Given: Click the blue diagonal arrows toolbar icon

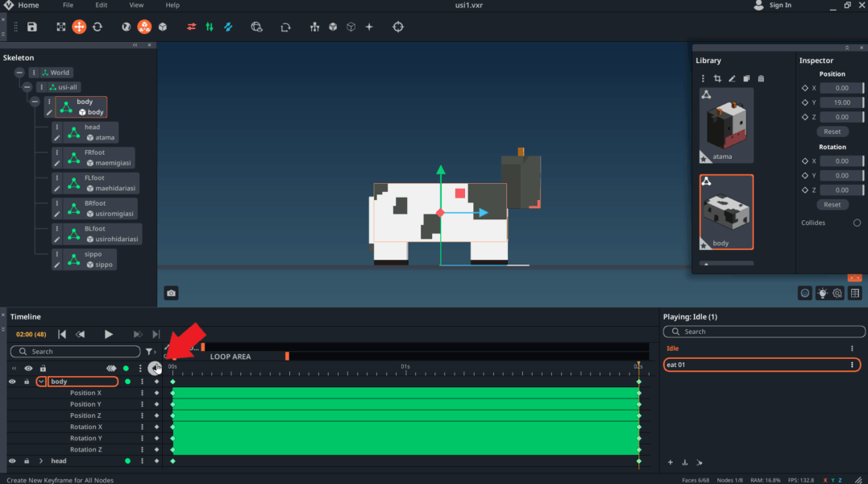Looking at the screenshot, I should (228, 27).
